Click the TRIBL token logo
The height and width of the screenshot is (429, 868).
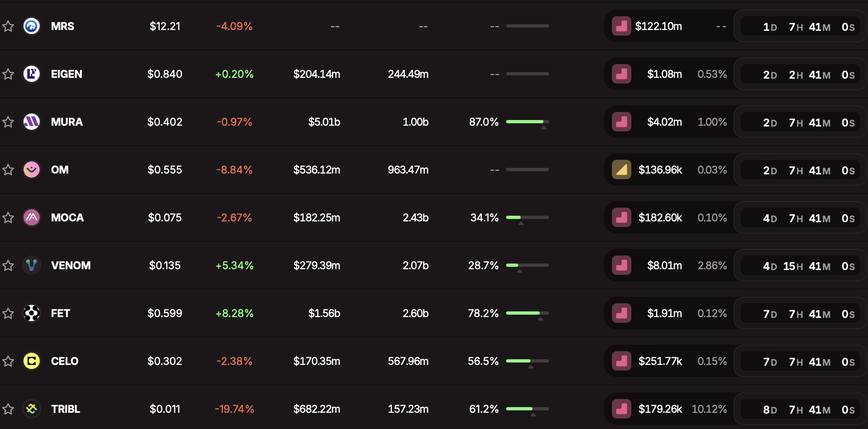[x=32, y=409]
